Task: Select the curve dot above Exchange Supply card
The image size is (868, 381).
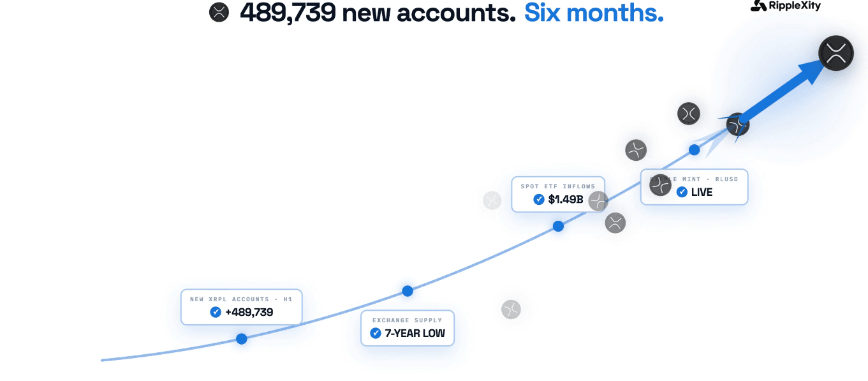Action: [x=408, y=291]
